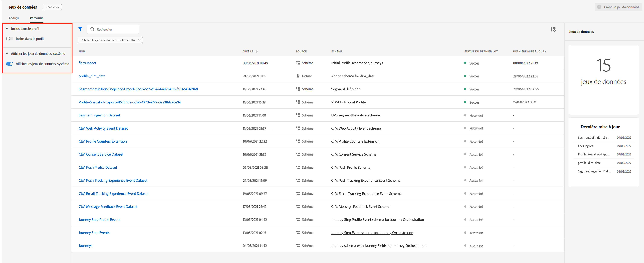Switch to the Aperçu tab
644x263 pixels.
coord(13,18)
